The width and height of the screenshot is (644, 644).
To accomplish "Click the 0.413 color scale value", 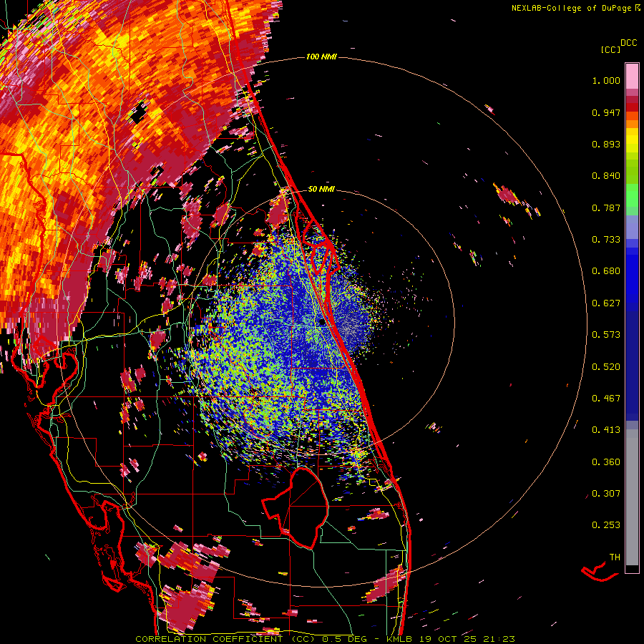I will point(606,430).
